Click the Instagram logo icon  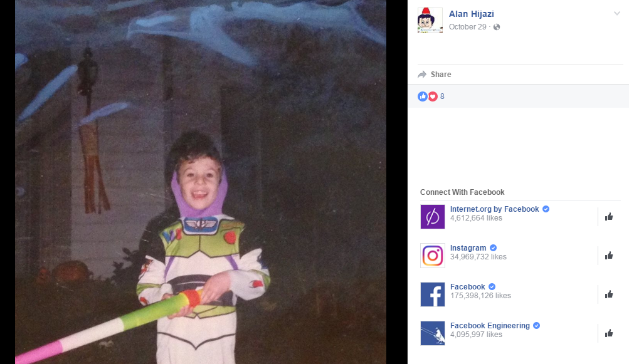click(433, 256)
